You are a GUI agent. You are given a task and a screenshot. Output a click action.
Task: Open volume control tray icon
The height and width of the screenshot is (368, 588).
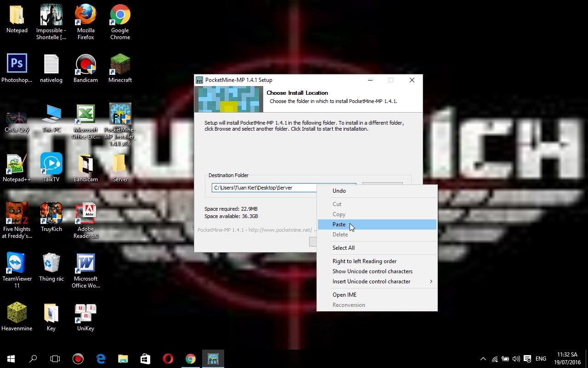point(516,359)
